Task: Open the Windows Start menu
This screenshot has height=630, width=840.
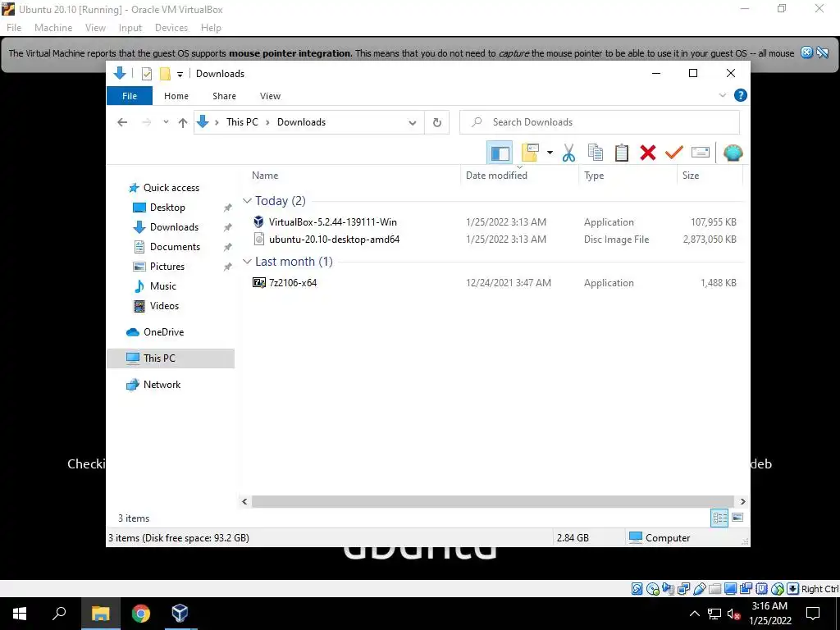Action: tap(20, 614)
